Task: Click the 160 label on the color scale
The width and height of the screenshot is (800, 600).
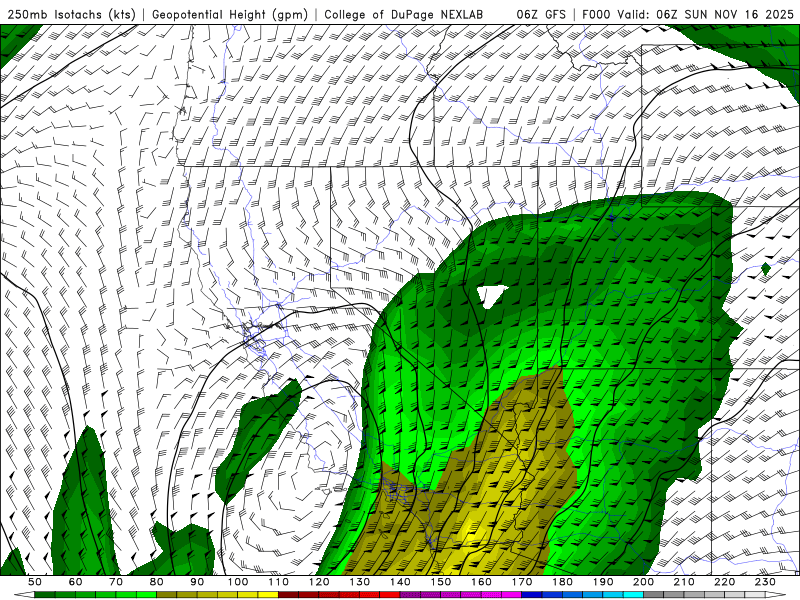Action: [x=481, y=582]
